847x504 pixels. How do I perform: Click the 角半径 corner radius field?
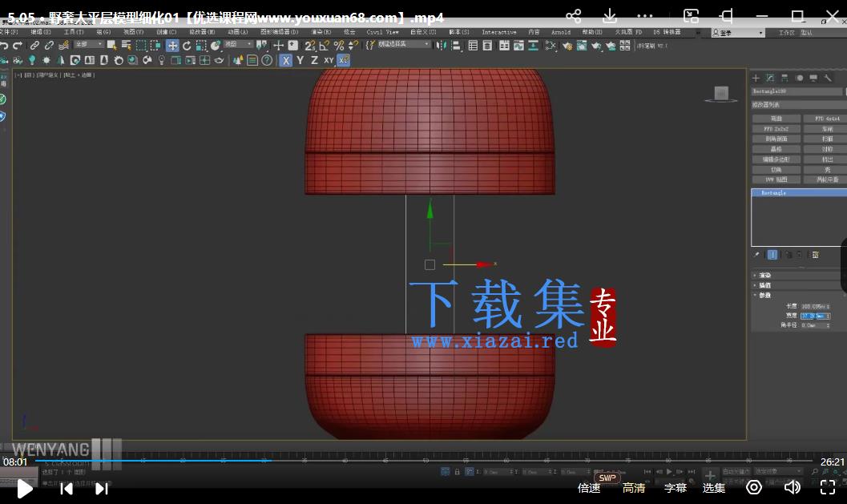(x=815, y=325)
